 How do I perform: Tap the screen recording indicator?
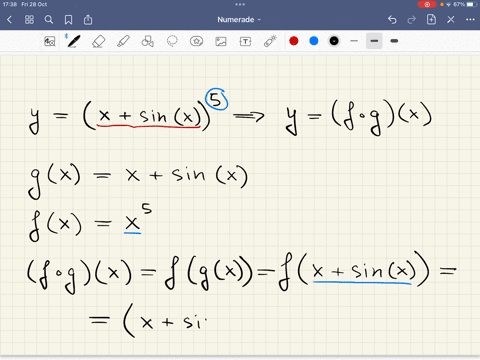tap(427, 4)
